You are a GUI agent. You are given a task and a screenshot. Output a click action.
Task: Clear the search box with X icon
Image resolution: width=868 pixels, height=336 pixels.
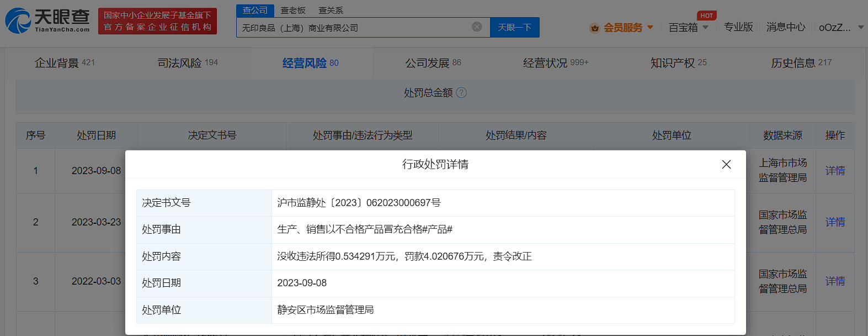477,27
